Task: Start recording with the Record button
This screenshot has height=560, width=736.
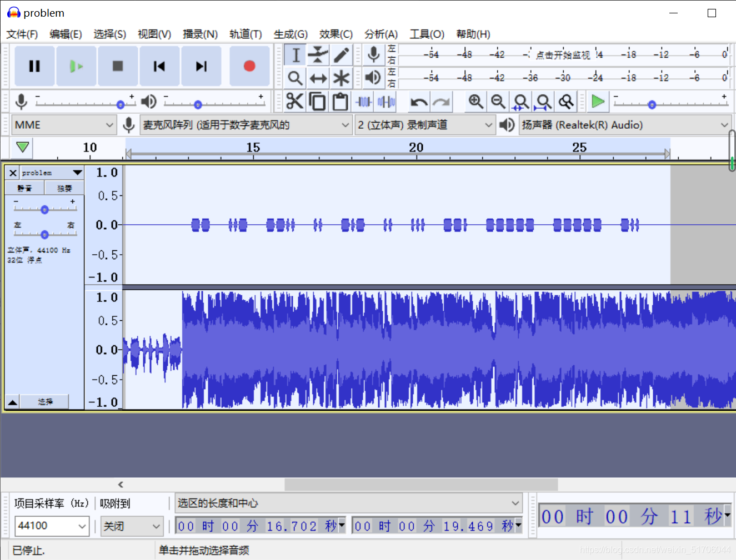Action: 249,66
